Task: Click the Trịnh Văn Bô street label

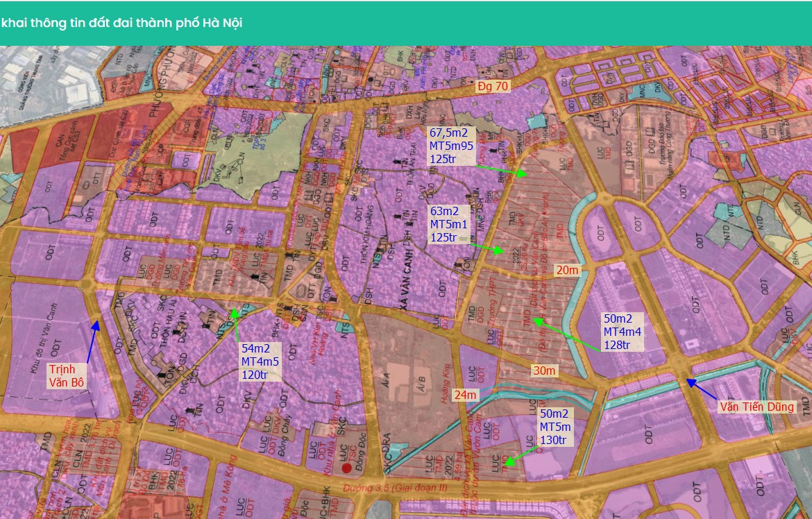Action: point(67,375)
